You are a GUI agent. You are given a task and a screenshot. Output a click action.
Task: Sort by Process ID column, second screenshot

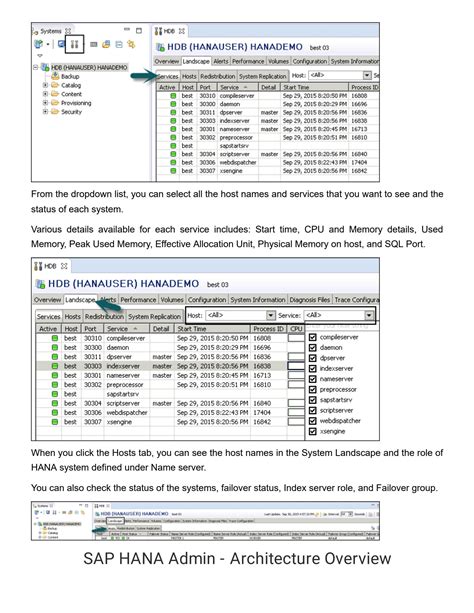pyautogui.click(x=268, y=329)
